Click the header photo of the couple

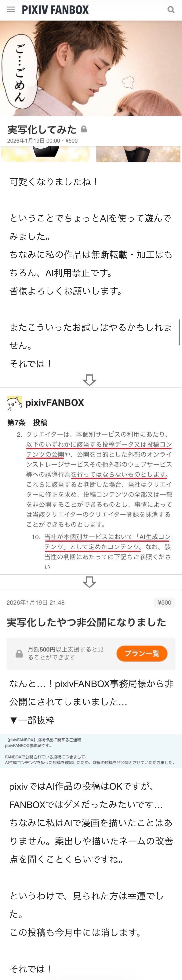click(91, 68)
